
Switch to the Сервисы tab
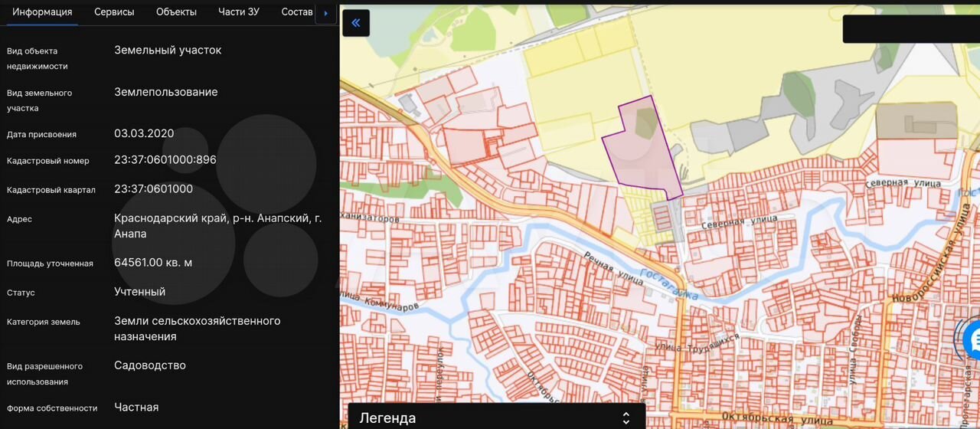pyautogui.click(x=114, y=12)
